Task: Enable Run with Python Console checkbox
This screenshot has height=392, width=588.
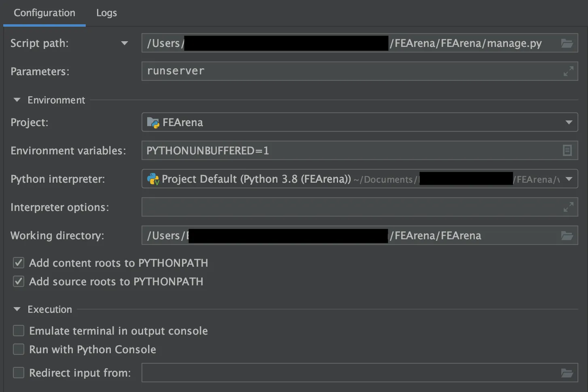Action: (19, 350)
